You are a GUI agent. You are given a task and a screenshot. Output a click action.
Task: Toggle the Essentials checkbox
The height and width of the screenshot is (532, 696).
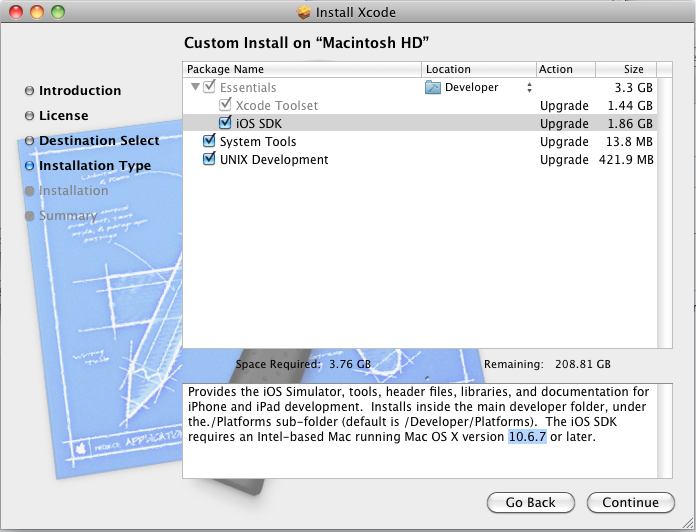click(209, 87)
